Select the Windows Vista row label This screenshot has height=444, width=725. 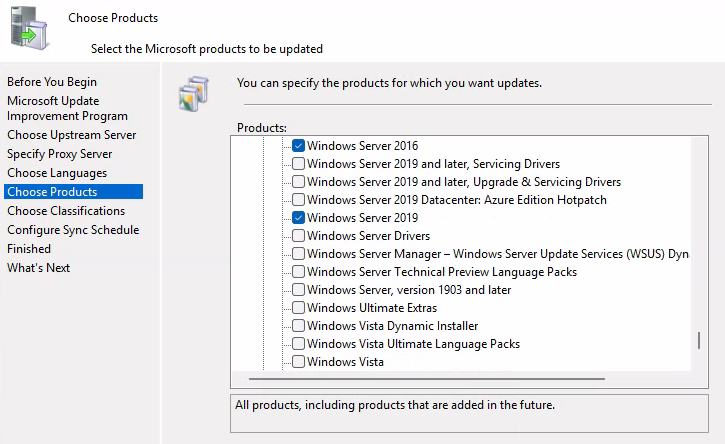coord(345,362)
